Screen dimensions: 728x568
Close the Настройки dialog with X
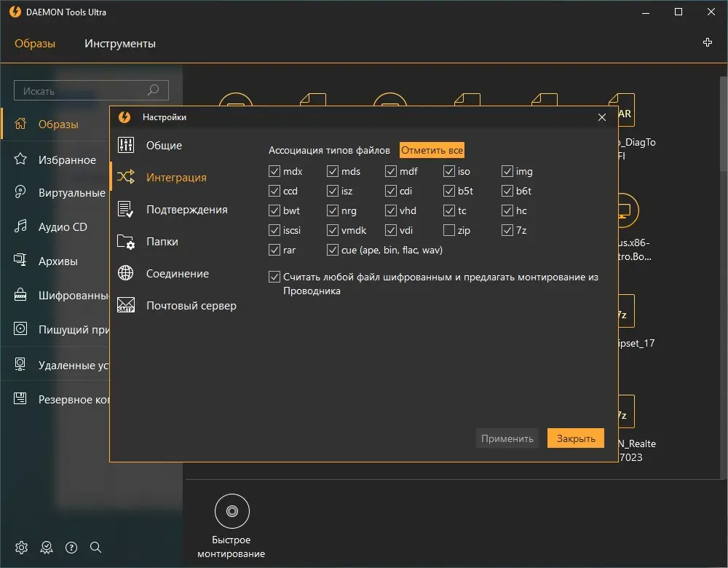602,117
